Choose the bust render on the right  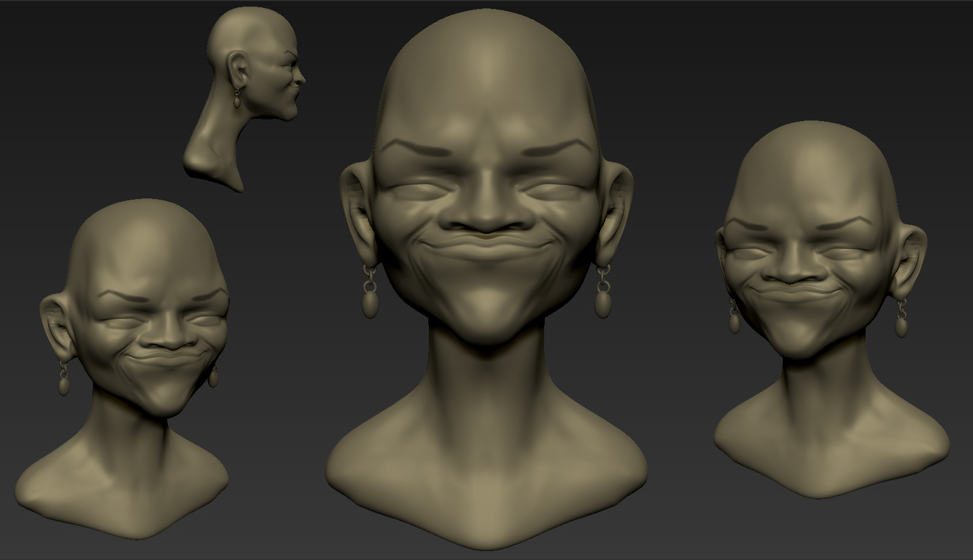[x=833, y=309]
